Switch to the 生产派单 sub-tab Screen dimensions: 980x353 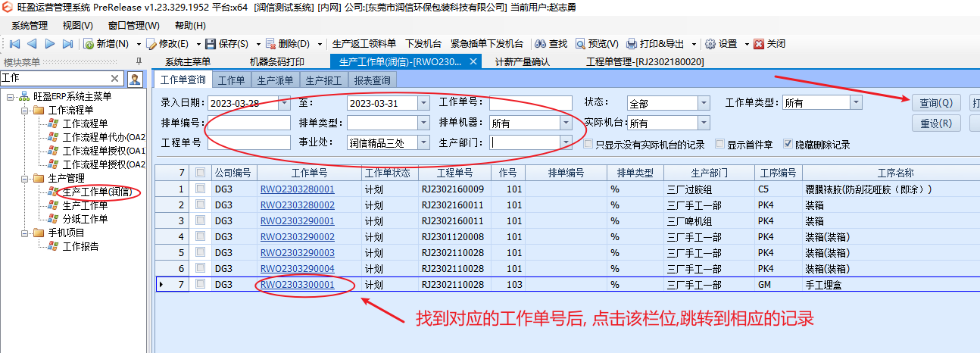click(x=276, y=80)
